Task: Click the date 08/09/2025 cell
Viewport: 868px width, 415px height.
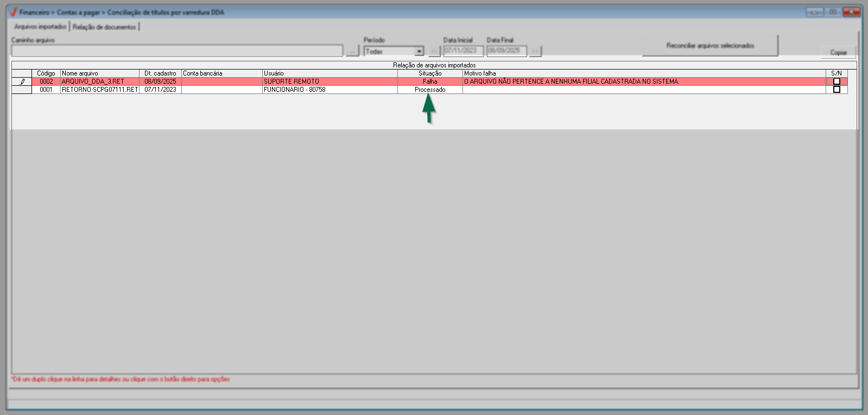Action: (x=160, y=81)
